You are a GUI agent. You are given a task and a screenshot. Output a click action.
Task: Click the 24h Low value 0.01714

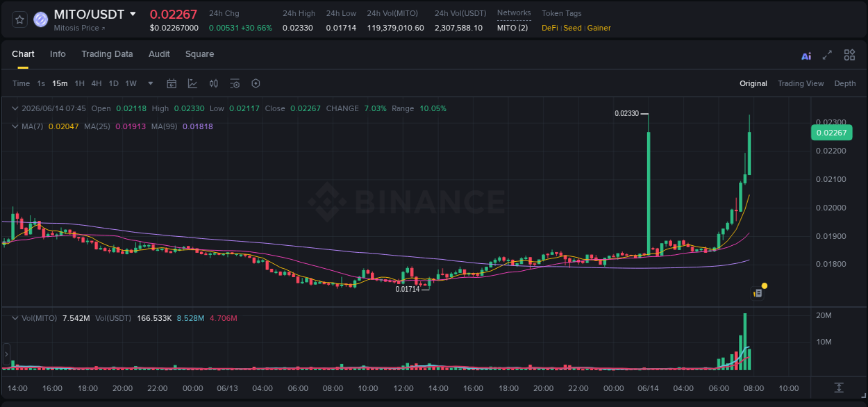[341, 28]
